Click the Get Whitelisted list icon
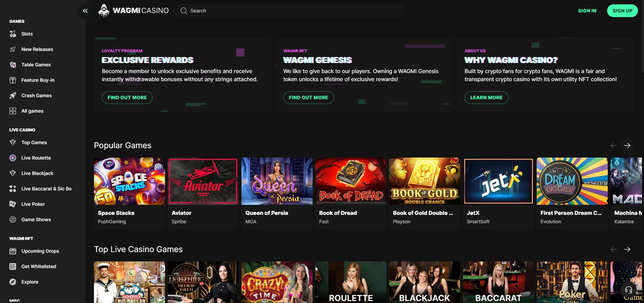This screenshot has height=303, width=644. 13,266
